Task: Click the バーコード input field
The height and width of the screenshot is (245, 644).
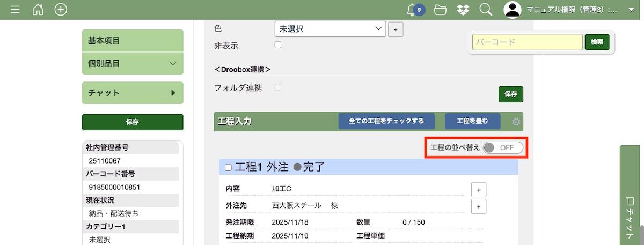Action: pyautogui.click(x=527, y=42)
